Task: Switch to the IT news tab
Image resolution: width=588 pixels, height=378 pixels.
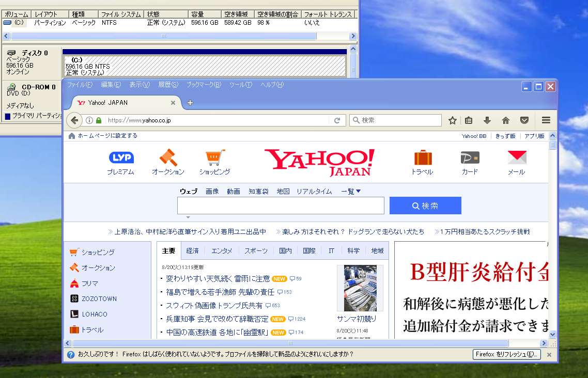Action: coord(332,250)
